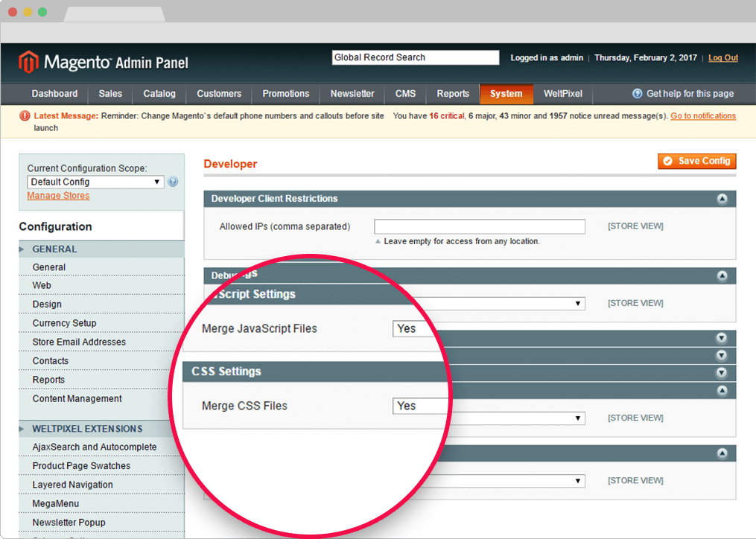The height and width of the screenshot is (539, 756).
Task: Open the Promotions menu
Action: click(286, 94)
